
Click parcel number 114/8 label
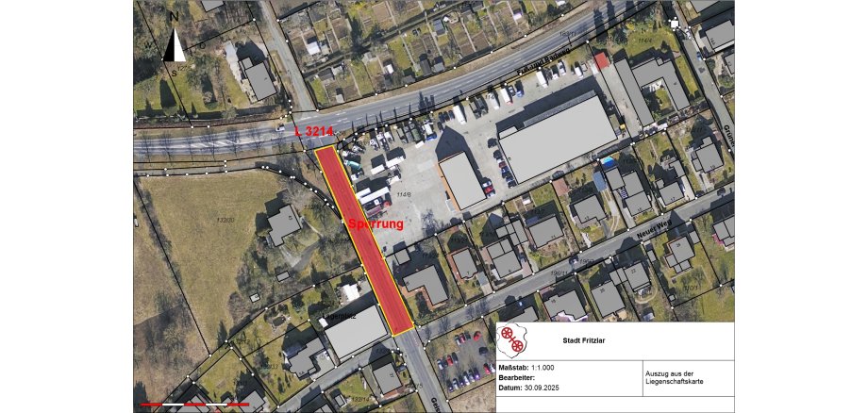coord(404,194)
